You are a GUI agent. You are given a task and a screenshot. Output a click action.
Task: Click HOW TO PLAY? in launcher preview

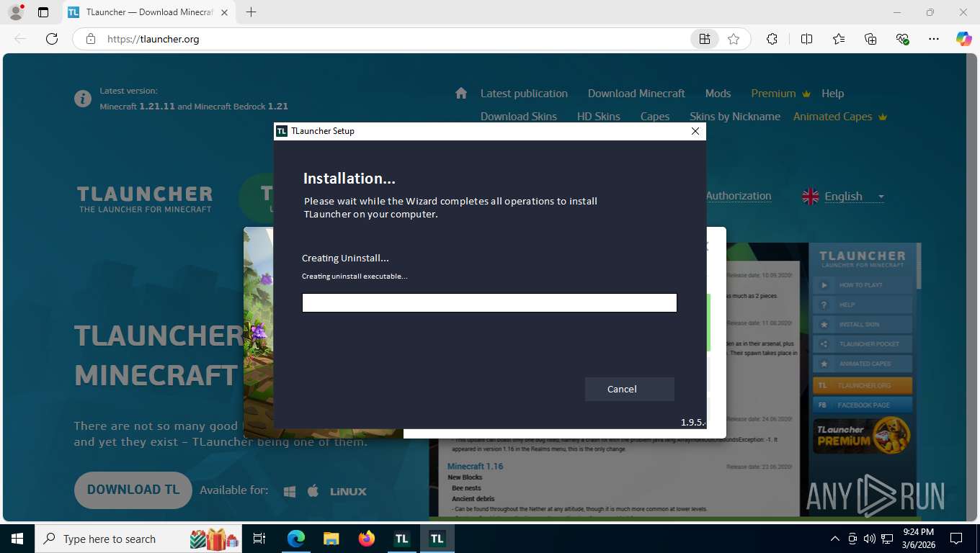point(862,285)
